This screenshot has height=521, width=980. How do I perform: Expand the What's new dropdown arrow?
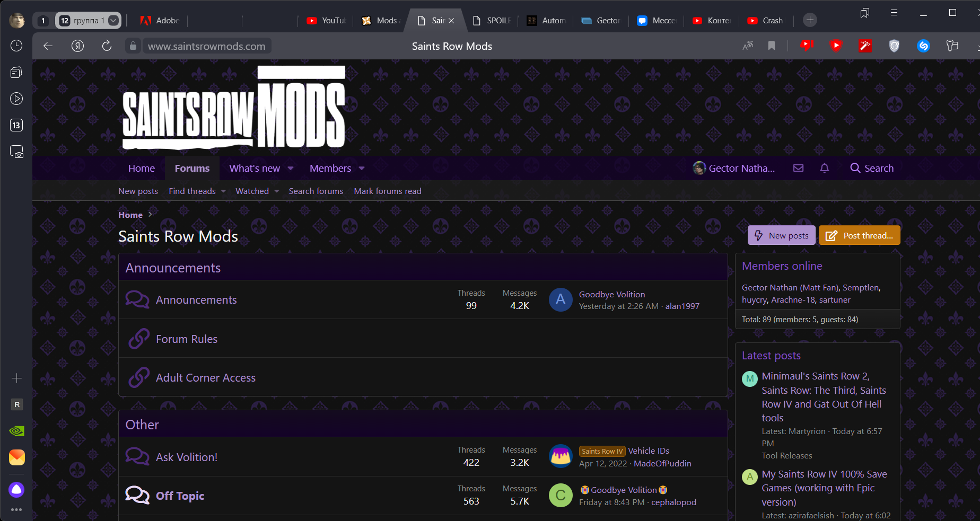291,169
